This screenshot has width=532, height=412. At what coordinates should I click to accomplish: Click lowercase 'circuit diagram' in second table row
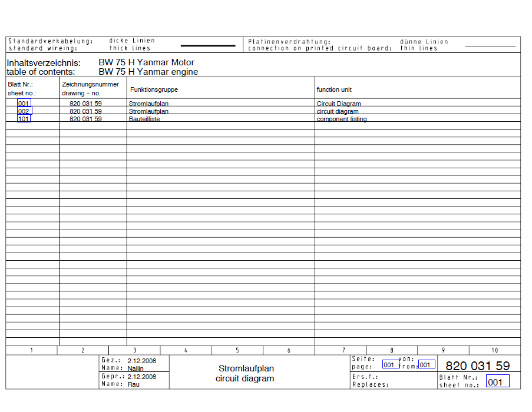tap(338, 111)
